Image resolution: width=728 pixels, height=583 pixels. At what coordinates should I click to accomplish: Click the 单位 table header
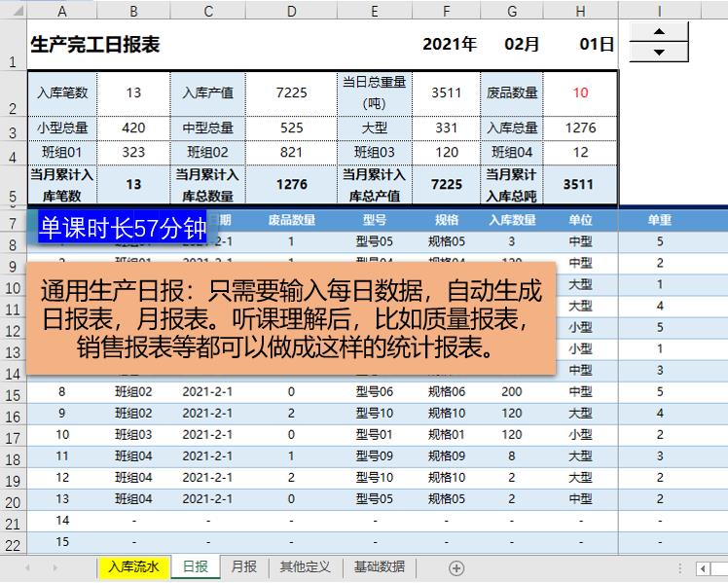[x=580, y=220]
